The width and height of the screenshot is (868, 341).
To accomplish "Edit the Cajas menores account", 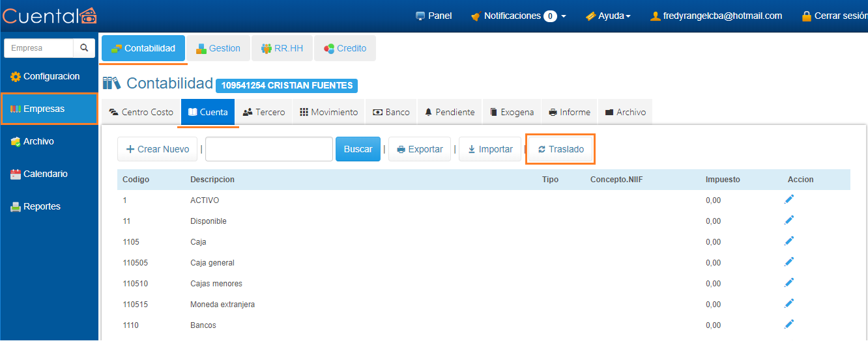I will coord(788,282).
